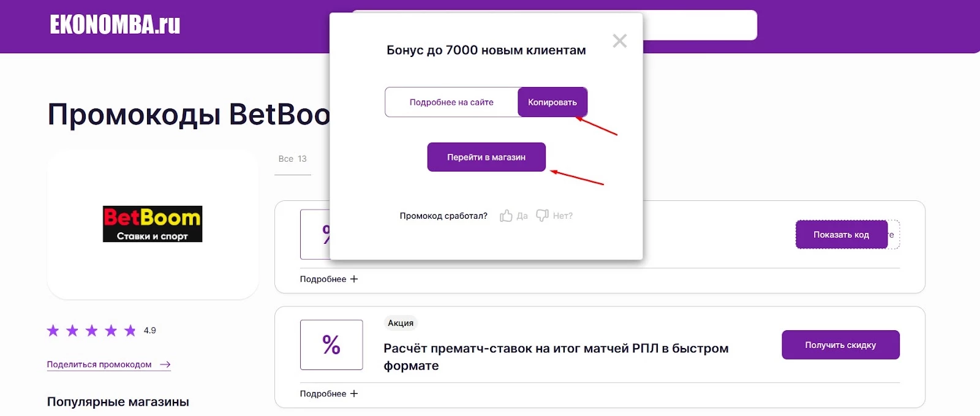
Task: Click the РПЛ offer title text
Action: [556, 357]
